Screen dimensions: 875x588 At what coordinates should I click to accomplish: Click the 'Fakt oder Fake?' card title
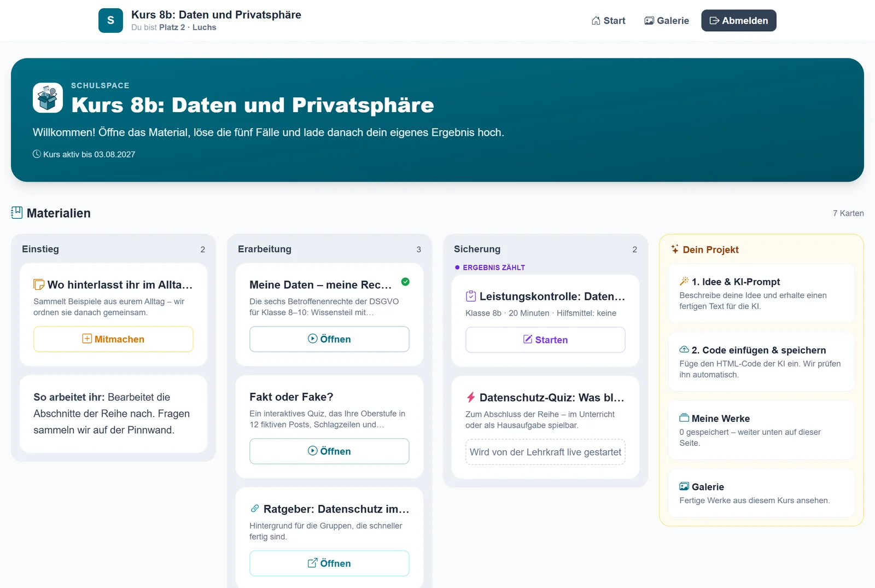coord(291,397)
